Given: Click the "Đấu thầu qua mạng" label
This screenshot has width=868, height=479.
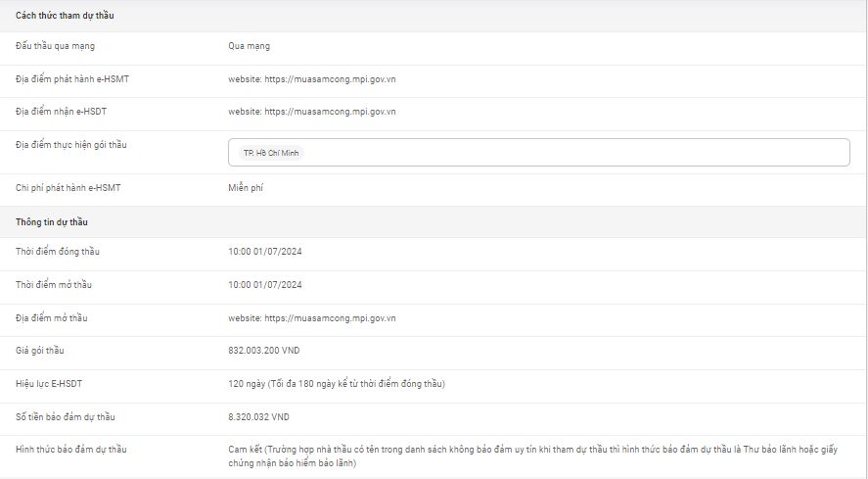Looking at the screenshot, I should coord(56,46).
